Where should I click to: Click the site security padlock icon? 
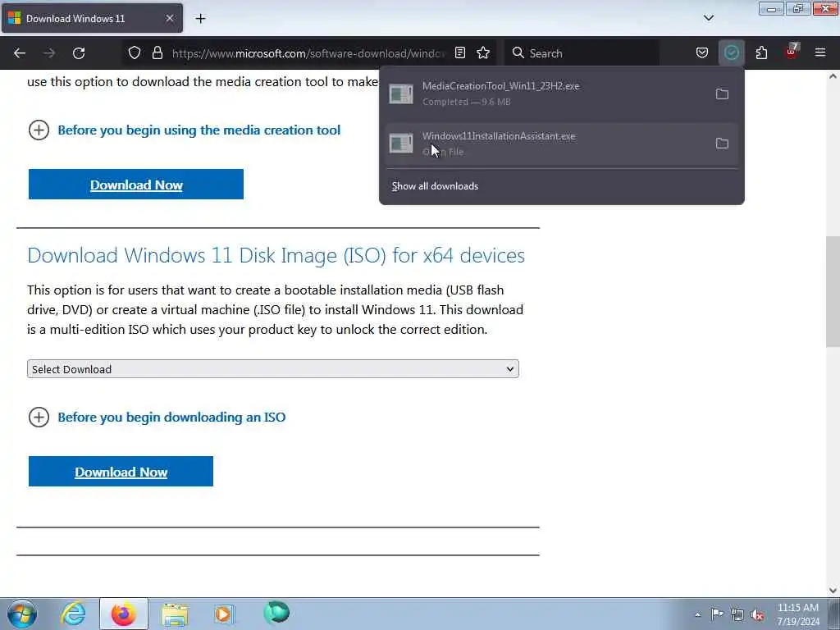157,53
